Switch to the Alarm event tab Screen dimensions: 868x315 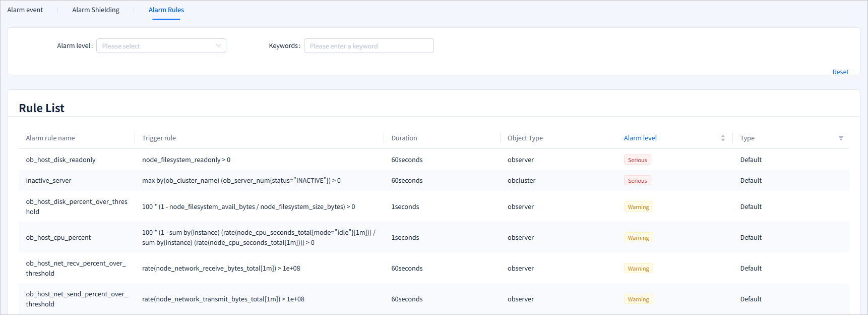pyautogui.click(x=25, y=10)
